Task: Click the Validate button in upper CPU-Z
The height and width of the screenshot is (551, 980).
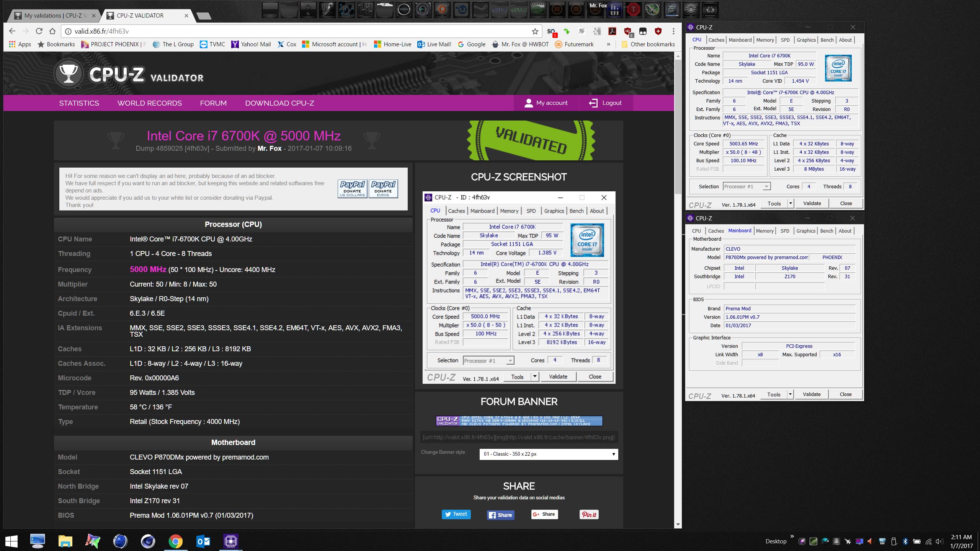Action: coord(812,204)
